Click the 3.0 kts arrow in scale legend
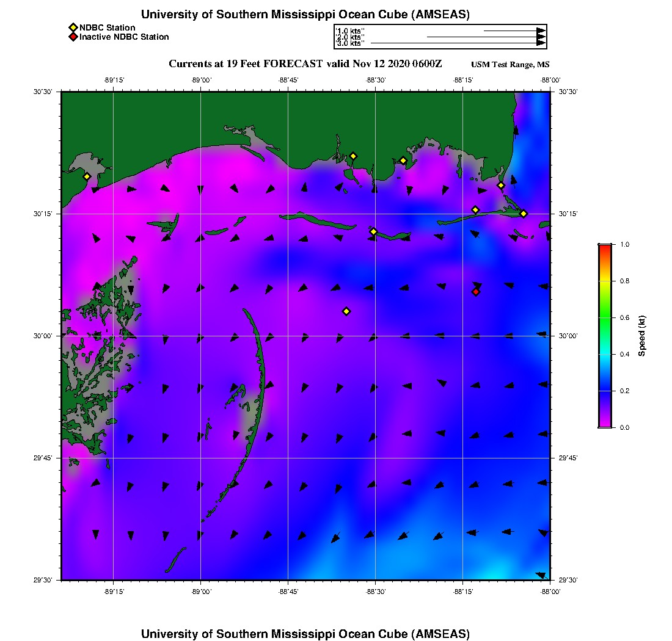This screenshot has width=672, height=641. tap(458, 43)
